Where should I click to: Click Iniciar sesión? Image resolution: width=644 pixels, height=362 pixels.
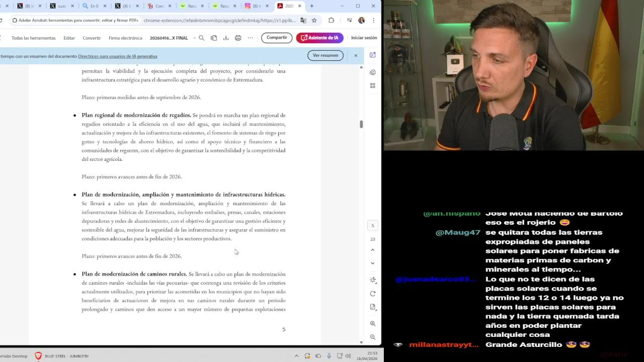(364, 38)
